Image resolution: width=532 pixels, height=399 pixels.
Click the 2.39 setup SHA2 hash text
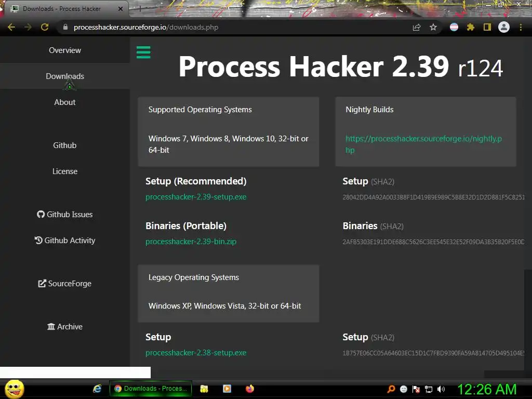(x=434, y=197)
